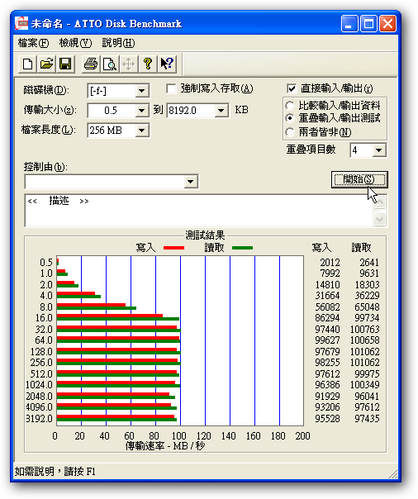Click the 傳輸速率 - MB / 秒 axis label

tap(165, 446)
